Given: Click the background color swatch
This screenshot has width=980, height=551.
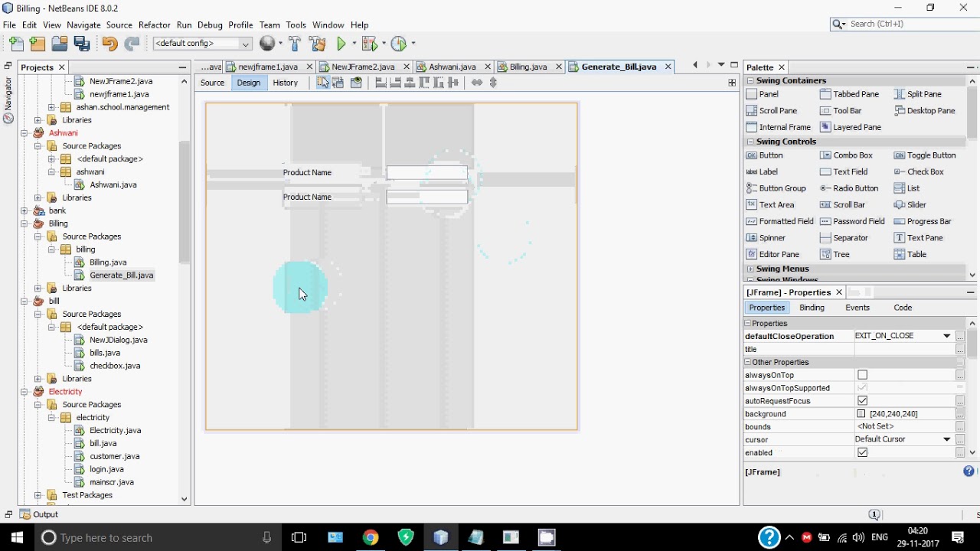Looking at the screenshot, I should [861, 414].
